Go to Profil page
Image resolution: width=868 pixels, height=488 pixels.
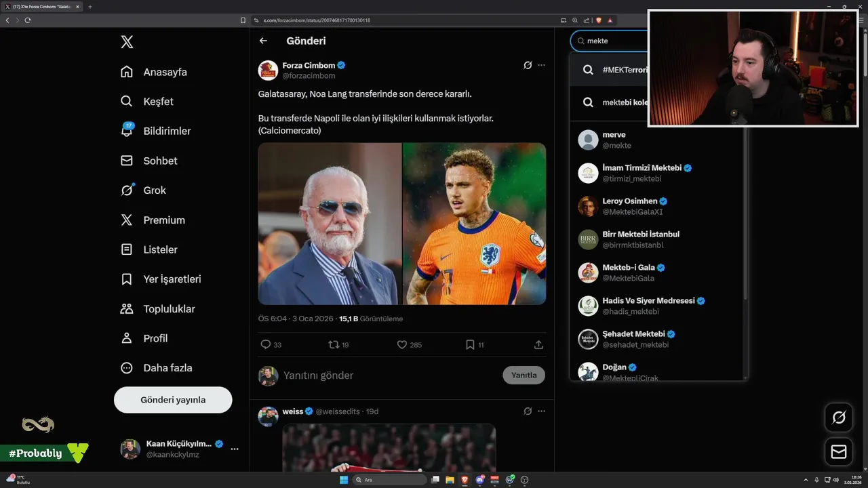pyautogui.click(x=144, y=338)
